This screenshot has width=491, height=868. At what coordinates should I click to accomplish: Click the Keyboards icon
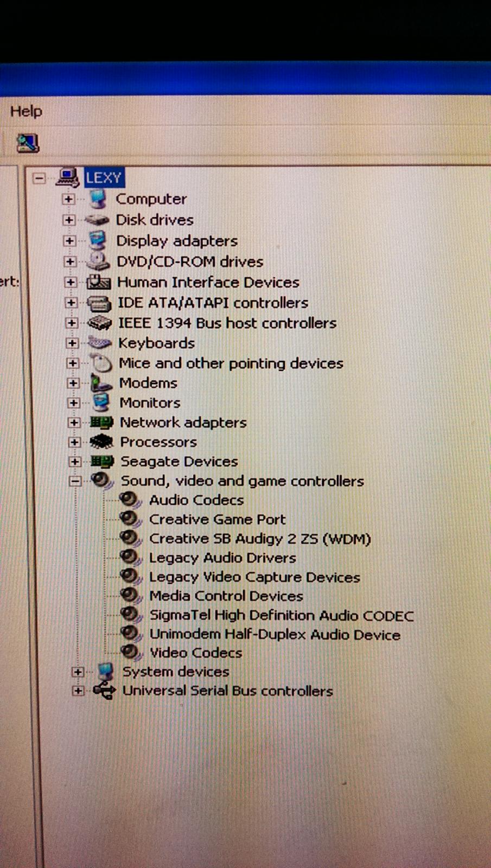pyautogui.click(x=100, y=343)
